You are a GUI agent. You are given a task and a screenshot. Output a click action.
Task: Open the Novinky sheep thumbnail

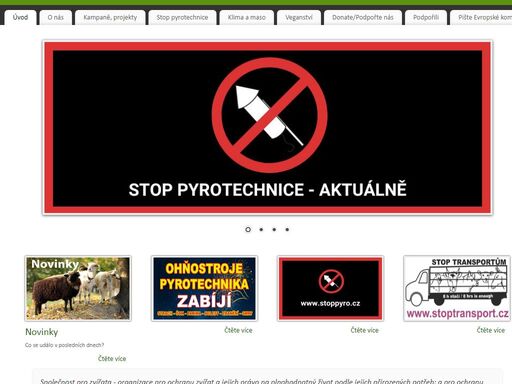click(x=78, y=288)
